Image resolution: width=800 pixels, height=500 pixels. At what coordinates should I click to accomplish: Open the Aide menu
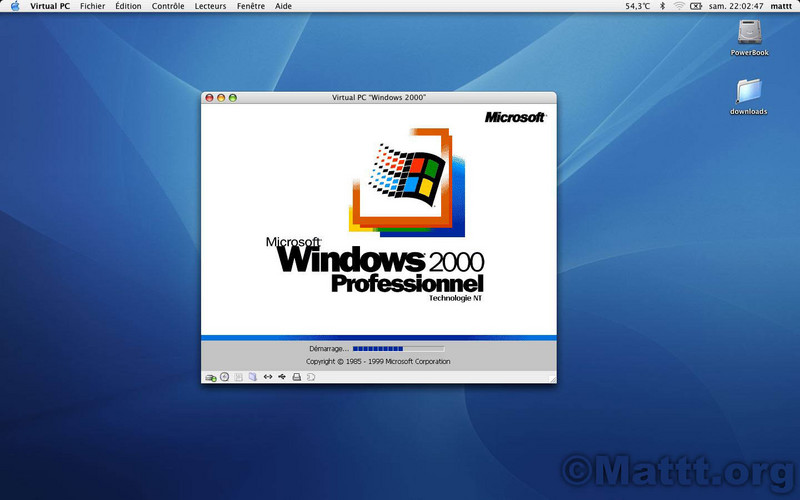[283, 6]
